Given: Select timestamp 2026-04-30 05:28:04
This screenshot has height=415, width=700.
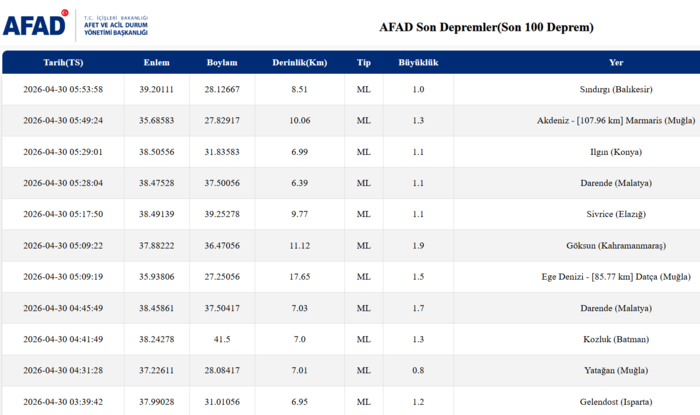Looking at the screenshot, I should pos(63,183).
